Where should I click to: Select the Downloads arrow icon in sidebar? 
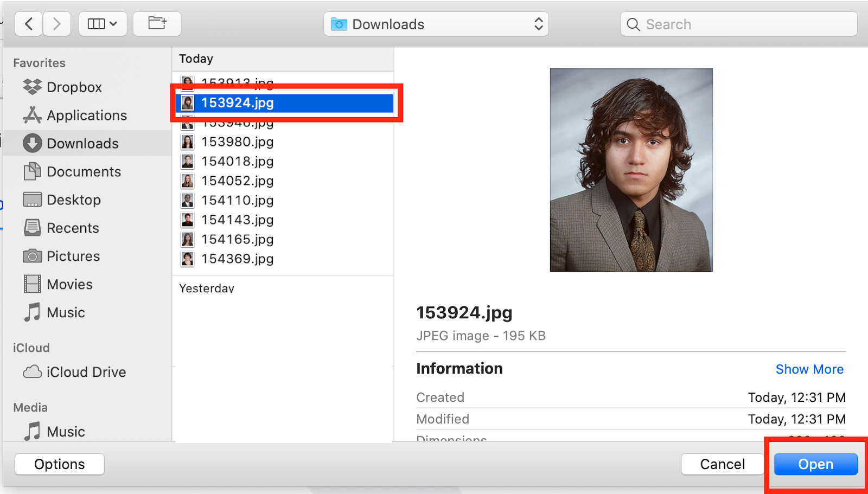pyautogui.click(x=33, y=143)
